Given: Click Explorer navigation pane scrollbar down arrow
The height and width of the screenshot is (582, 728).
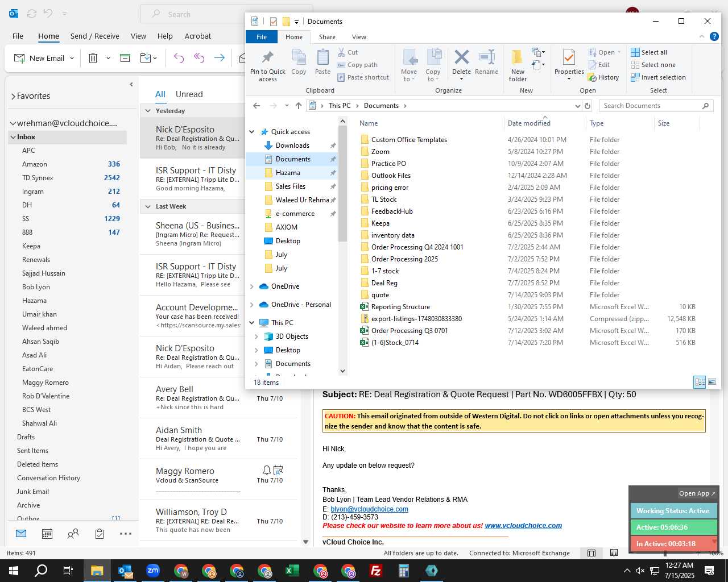Looking at the screenshot, I should pyautogui.click(x=342, y=371).
